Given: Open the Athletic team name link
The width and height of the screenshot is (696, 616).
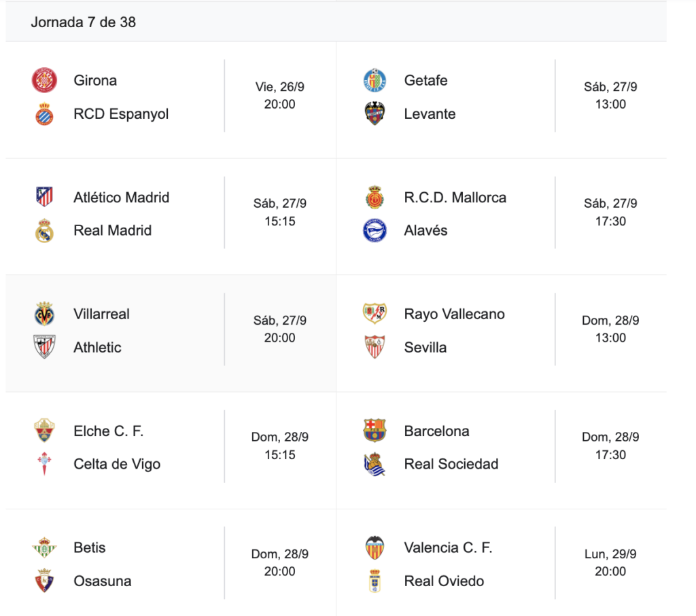Looking at the screenshot, I should (97, 347).
